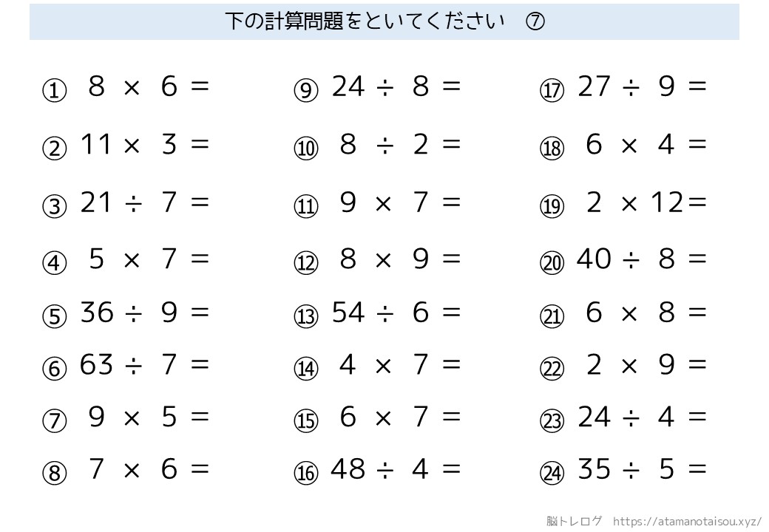This screenshot has height=532, width=769.
Task: Click the problem 9 × 5 =
Action: [x=148, y=418]
